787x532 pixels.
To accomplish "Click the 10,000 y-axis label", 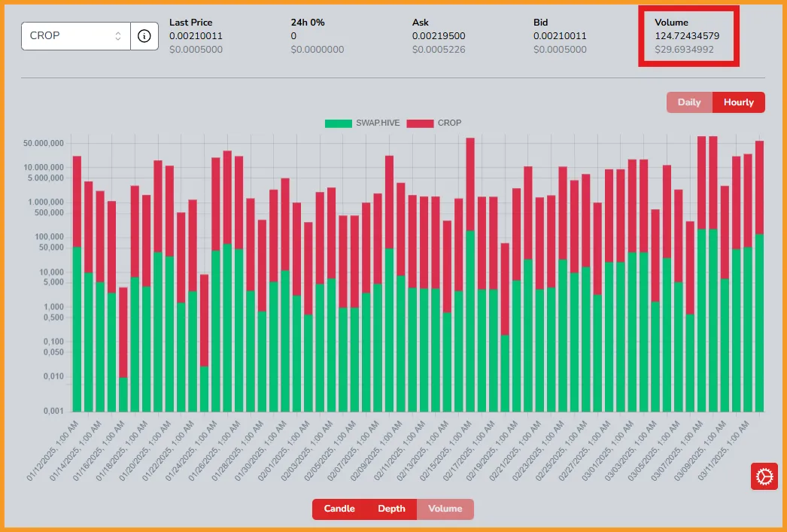I will click(51, 272).
